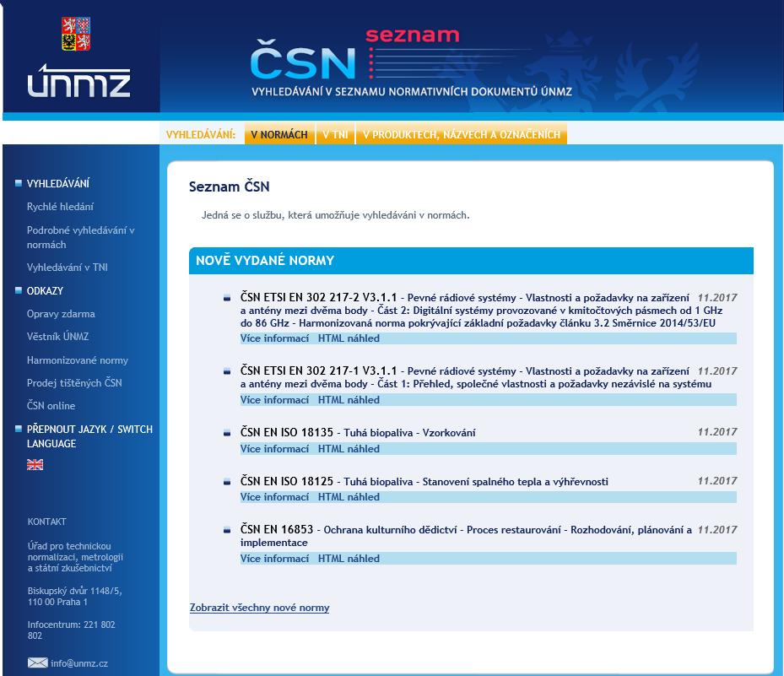This screenshot has height=676, width=784.
Task: Click the bullet icon beside EN 302 217-2
Action: tap(227, 299)
